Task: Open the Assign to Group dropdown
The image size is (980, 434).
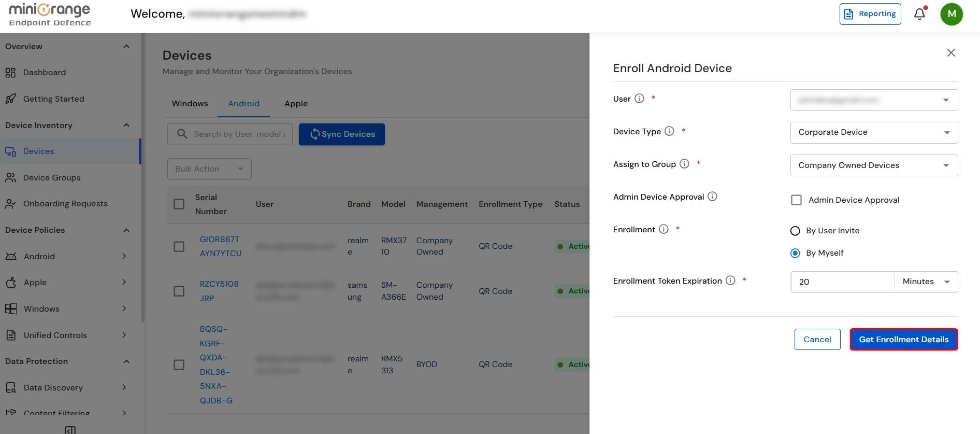Action: 874,165
